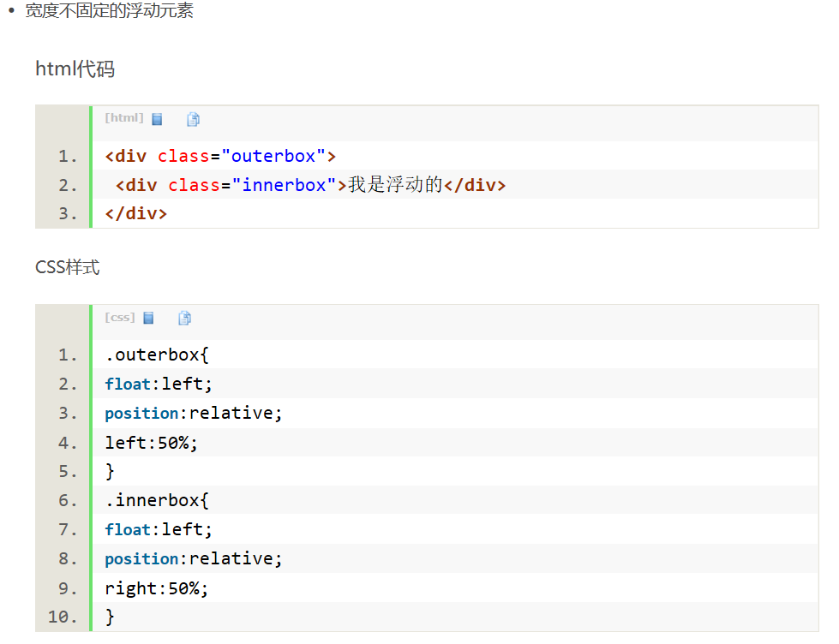Click the .innerbox{ selector line
Viewport: 839px width, 644px height.
click(157, 500)
